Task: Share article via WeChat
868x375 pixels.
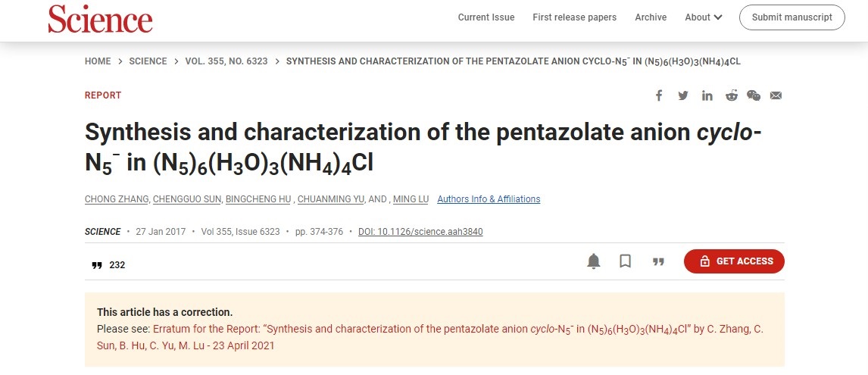Action: pos(754,95)
